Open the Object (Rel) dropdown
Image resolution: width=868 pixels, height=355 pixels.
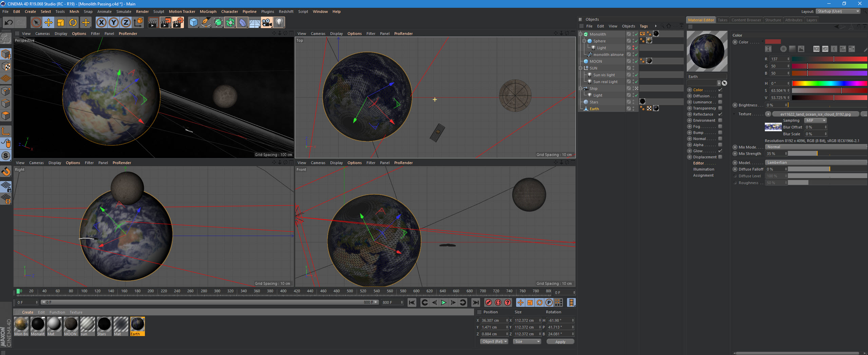click(x=494, y=341)
